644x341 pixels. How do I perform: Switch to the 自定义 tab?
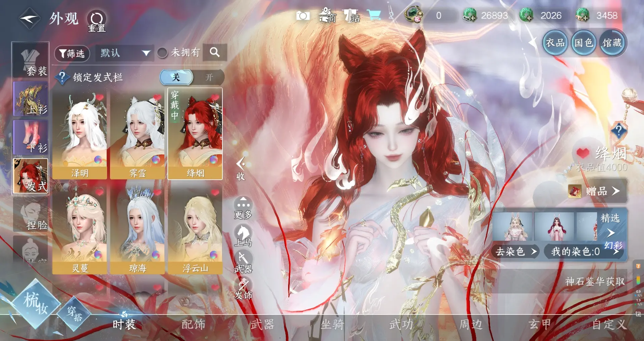609,324
